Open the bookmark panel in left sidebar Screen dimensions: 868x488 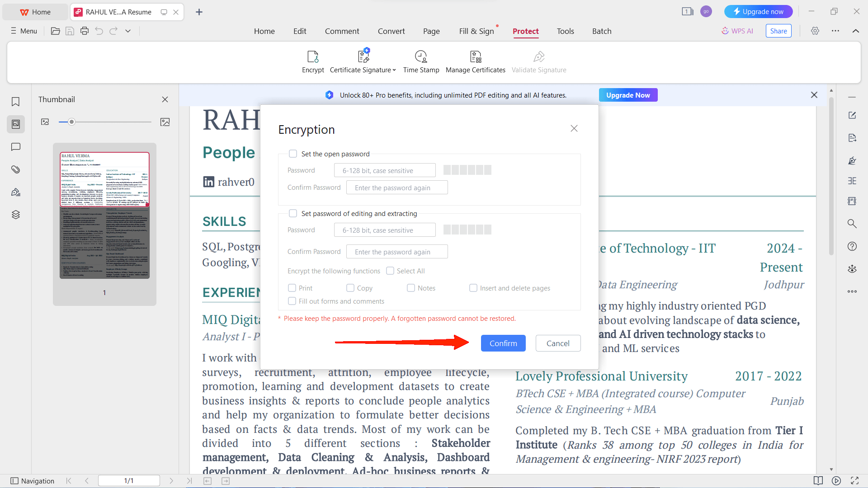tap(16, 102)
